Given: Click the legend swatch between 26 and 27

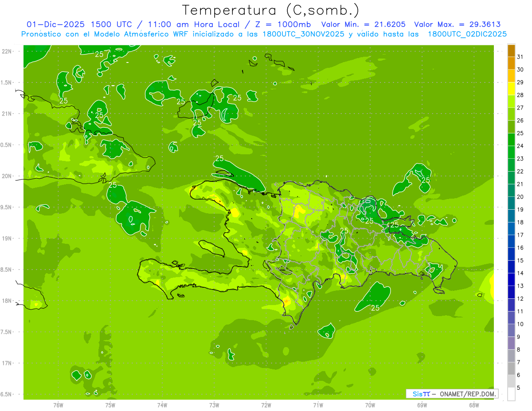Looking at the screenshot, I should [x=511, y=114].
